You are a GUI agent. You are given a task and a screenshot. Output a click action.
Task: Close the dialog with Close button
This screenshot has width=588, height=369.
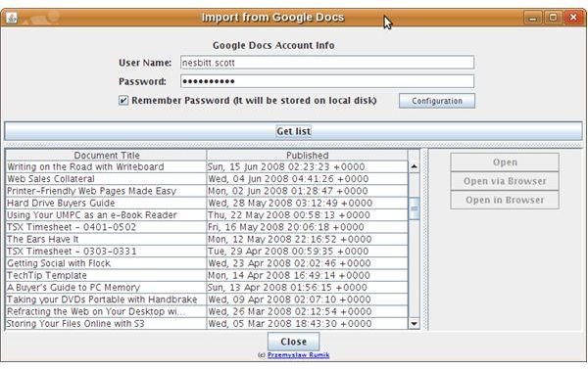(x=294, y=342)
